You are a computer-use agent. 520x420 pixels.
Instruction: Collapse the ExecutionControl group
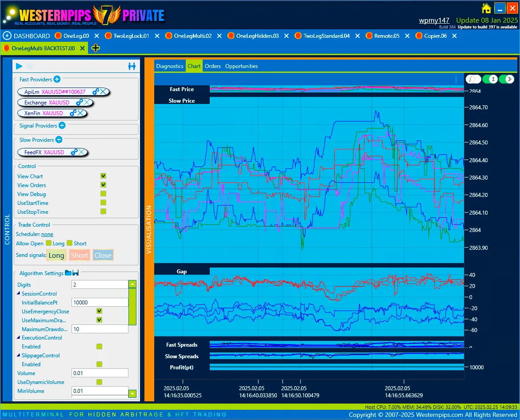[x=19, y=337]
